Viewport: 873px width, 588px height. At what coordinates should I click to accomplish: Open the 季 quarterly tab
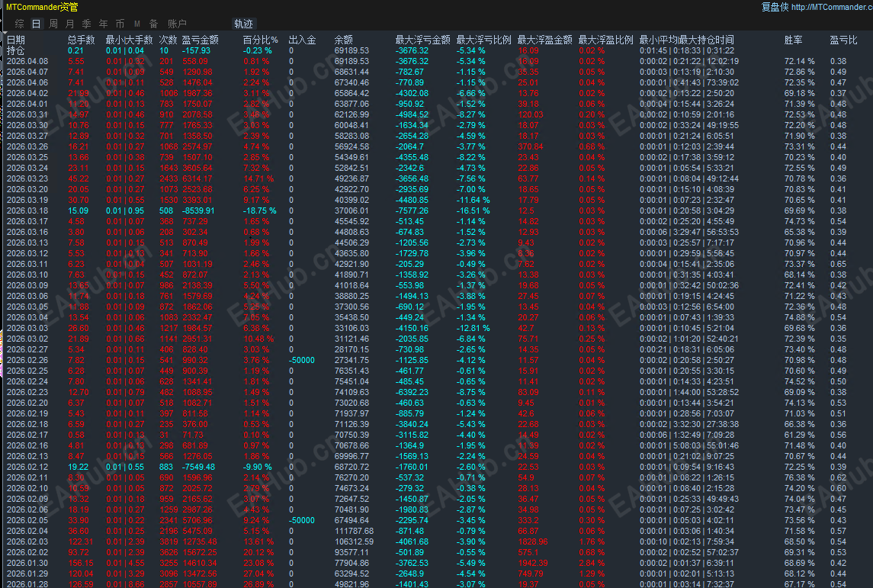(x=87, y=24)
